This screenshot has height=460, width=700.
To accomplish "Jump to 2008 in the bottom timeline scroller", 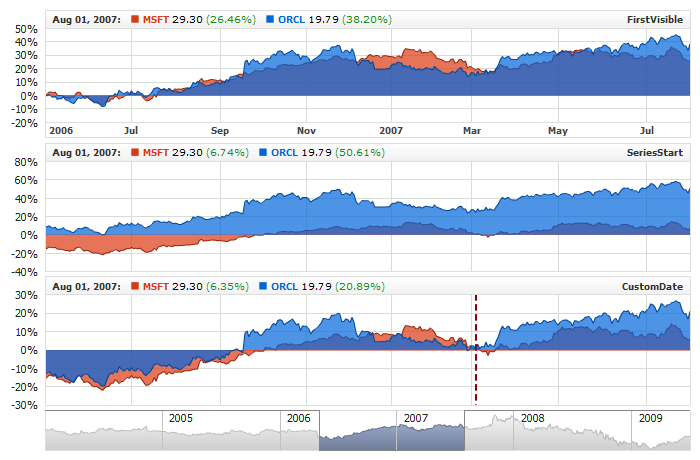I will click(x=532, y=417).
